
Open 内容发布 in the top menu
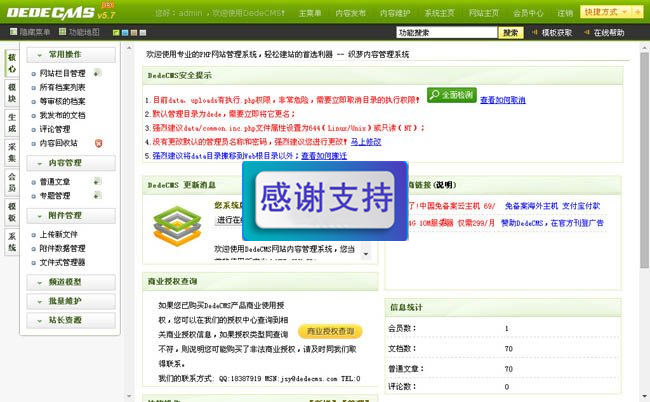[350, 13]
